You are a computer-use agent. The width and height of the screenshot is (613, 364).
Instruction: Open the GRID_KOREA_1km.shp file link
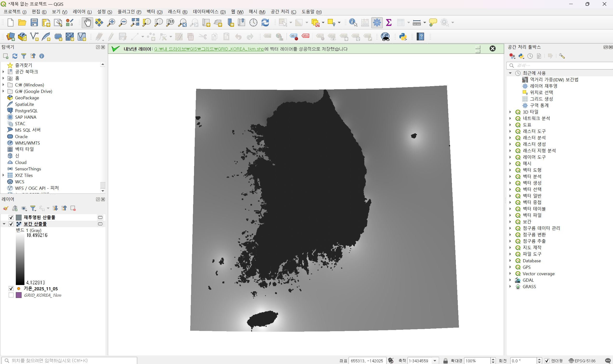point(209,49)
